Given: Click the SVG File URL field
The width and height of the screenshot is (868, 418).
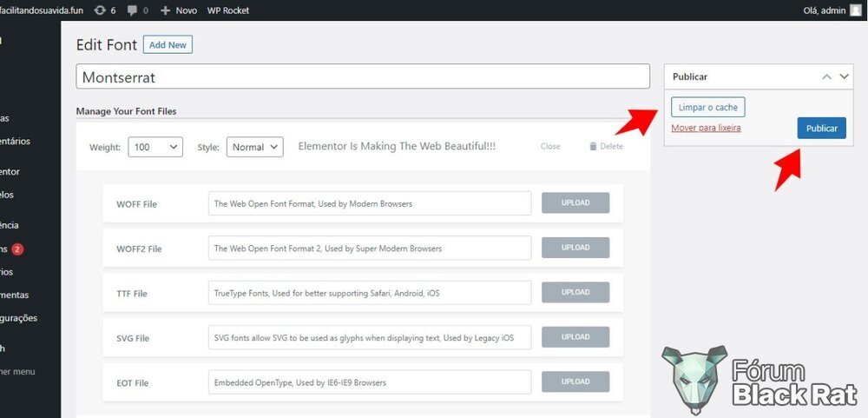Looking at the screenshot, I should pyautogui.click(x=370, y=337).
